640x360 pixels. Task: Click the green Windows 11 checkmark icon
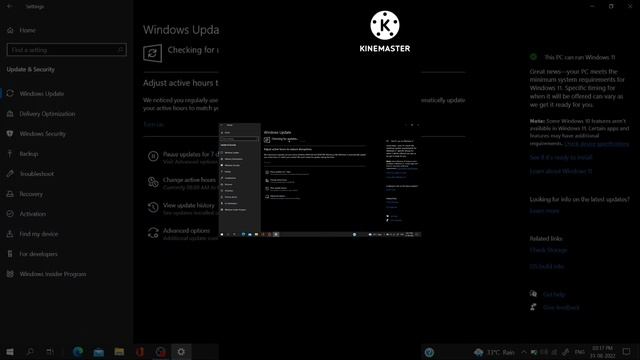[x=533, y=57]
